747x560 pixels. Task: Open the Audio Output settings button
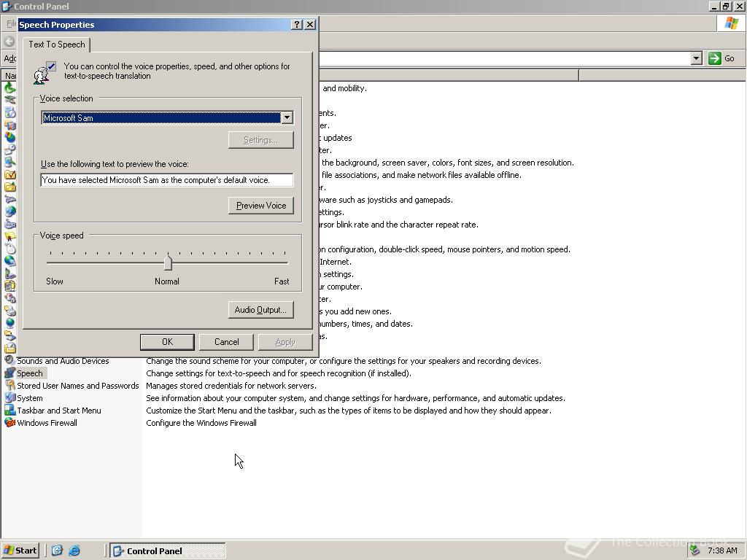(261, 309)
